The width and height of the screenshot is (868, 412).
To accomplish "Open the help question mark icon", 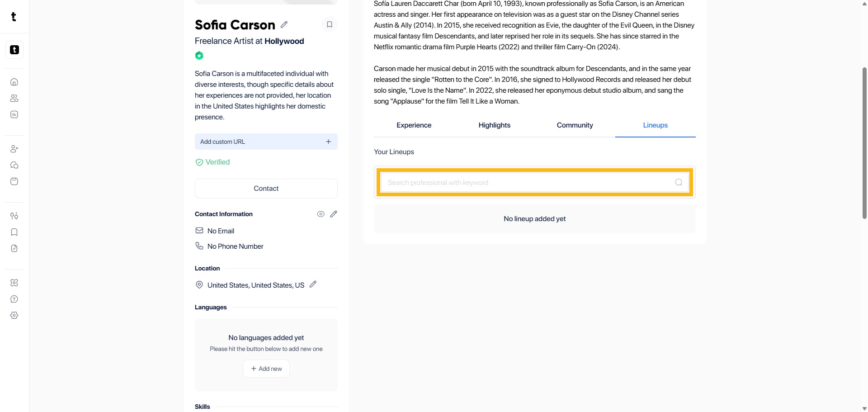I will click(x=14, y=299).
